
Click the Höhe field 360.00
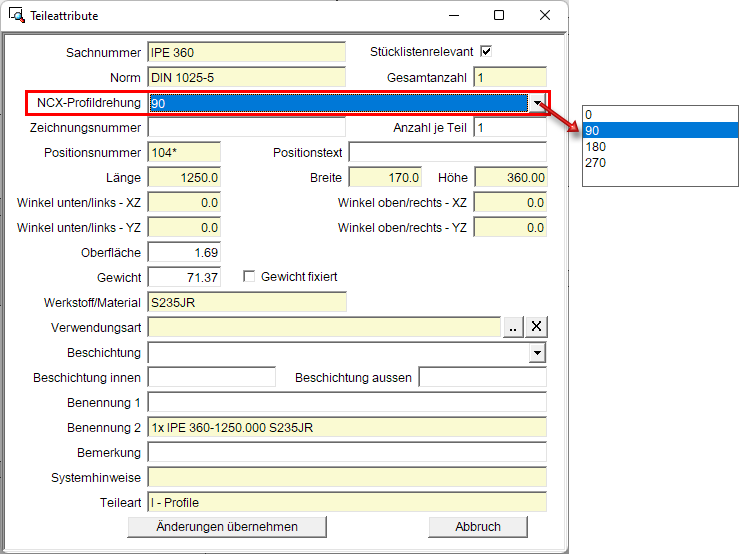511,177
